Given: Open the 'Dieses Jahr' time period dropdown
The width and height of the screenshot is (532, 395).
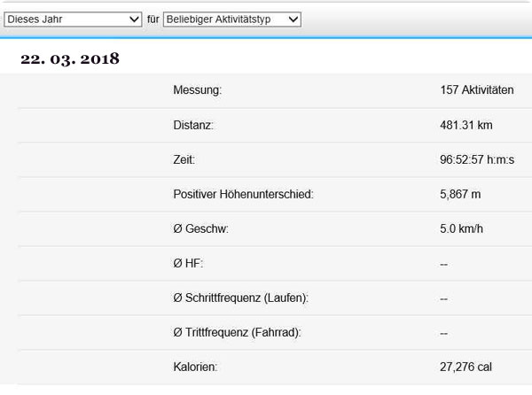Looking at the screenshot, I should click(x=73, y=19).
